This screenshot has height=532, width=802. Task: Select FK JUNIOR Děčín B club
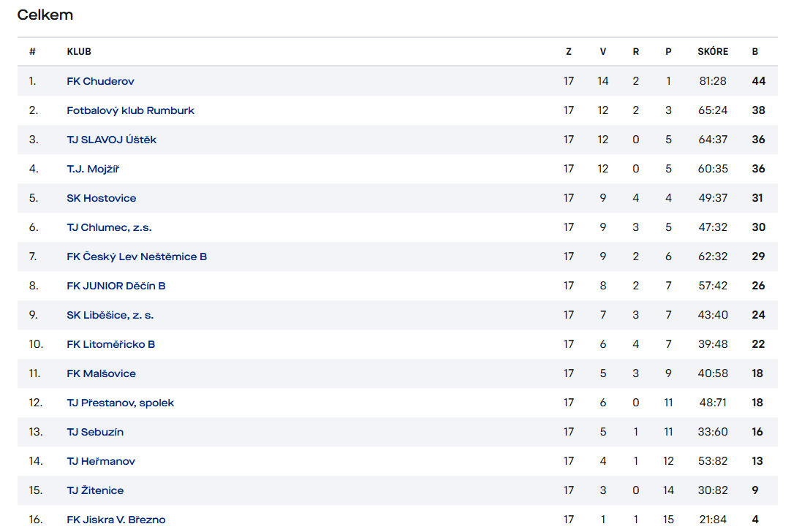(116, 286)
